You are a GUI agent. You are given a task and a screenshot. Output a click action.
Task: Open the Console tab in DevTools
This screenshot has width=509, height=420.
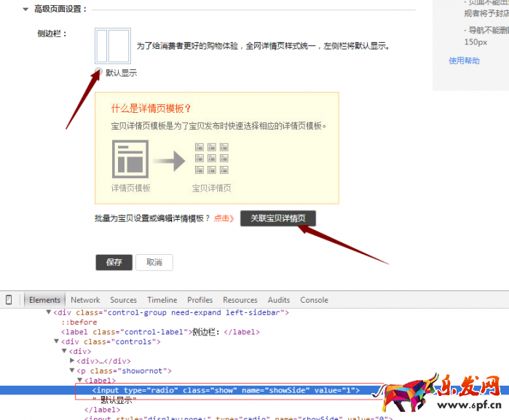pos(314,300)
